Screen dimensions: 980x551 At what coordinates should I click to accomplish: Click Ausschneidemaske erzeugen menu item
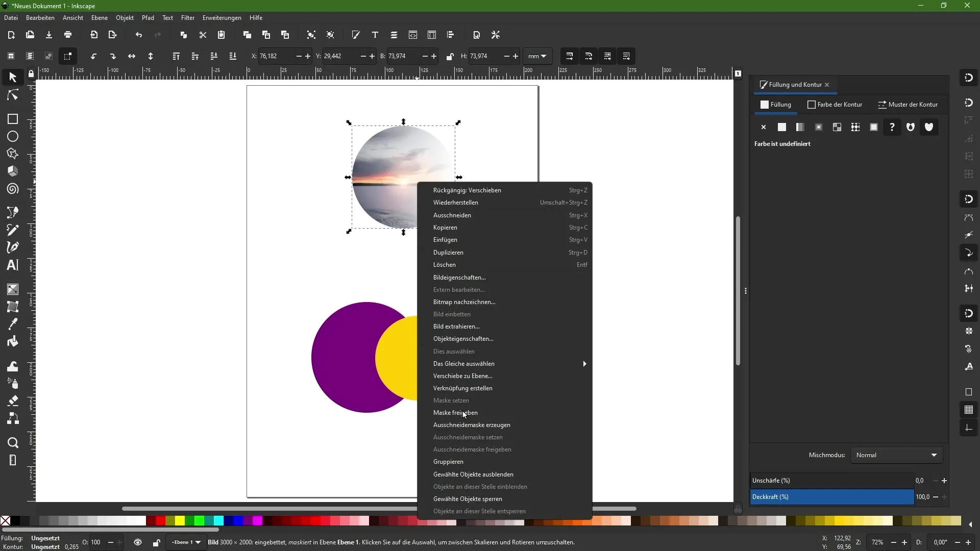(472, 424)
